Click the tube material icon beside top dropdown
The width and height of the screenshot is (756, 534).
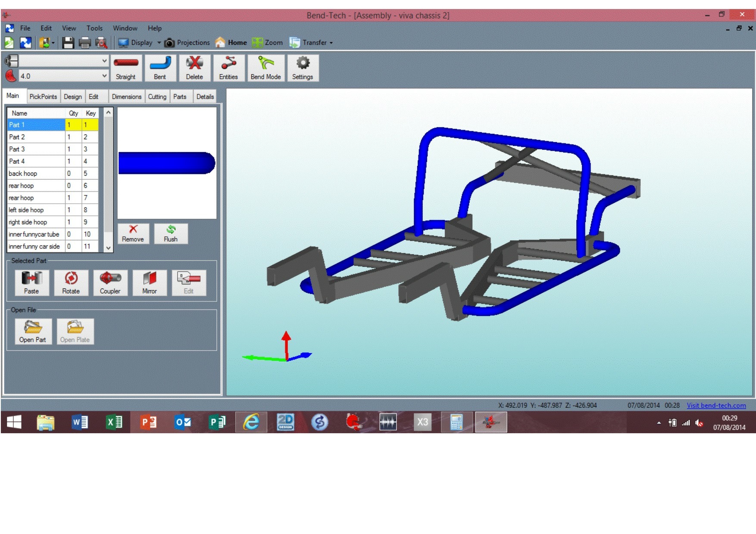(11, 61)
